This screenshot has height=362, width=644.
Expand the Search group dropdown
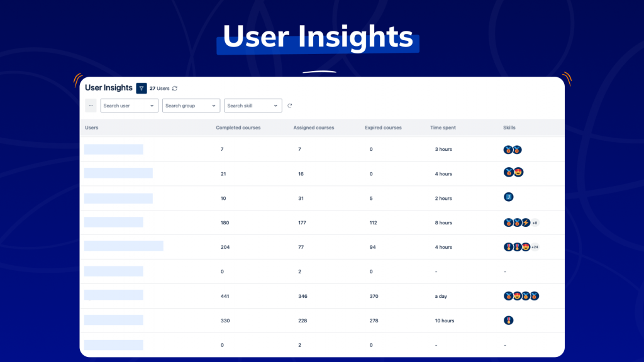(x=191, y=106)
